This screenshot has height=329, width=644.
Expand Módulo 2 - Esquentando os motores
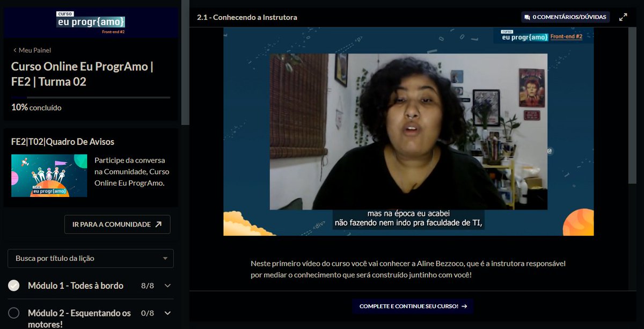click(x=167, y=313)
